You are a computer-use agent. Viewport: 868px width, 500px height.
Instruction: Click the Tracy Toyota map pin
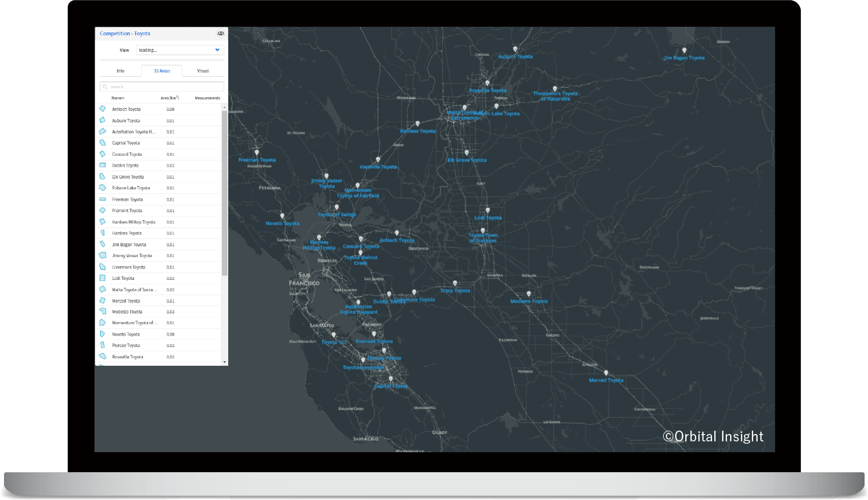coord(455,283)
